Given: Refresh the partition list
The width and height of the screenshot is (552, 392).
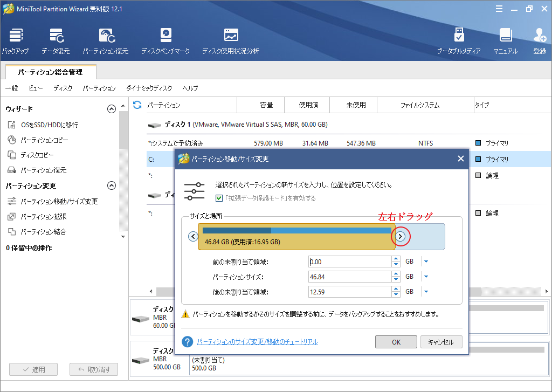Looking at the screenshot, I should pos(137,105).
